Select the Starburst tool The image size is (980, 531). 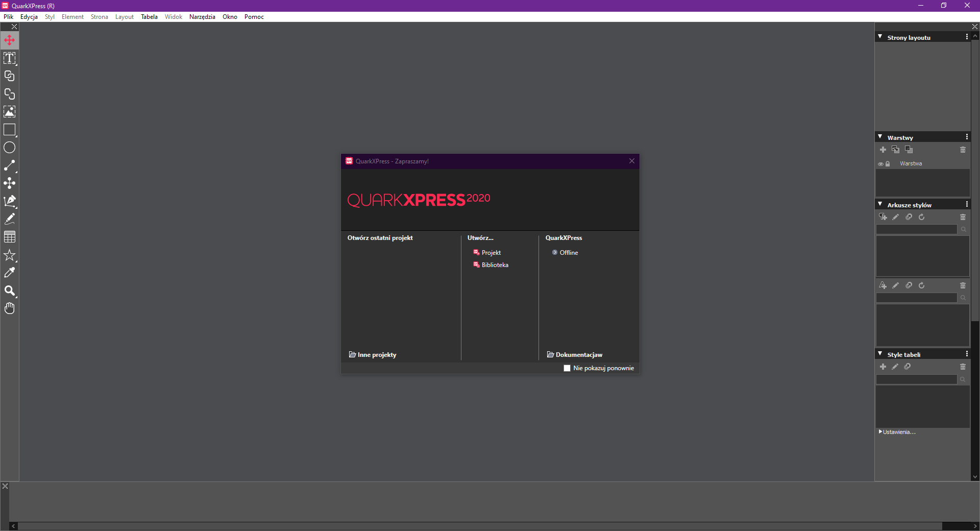[10, 255]
